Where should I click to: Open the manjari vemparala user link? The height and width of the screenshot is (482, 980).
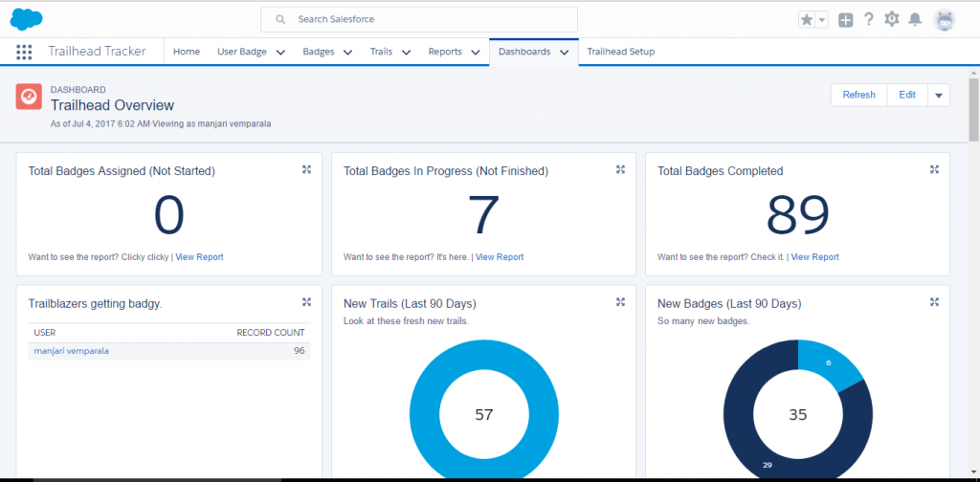click(71, 351)
